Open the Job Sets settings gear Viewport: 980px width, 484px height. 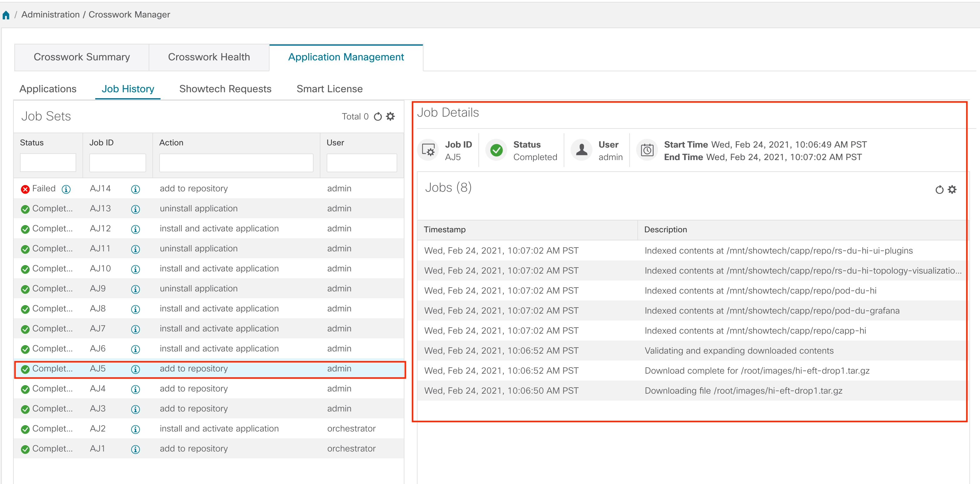pos(390,117)
